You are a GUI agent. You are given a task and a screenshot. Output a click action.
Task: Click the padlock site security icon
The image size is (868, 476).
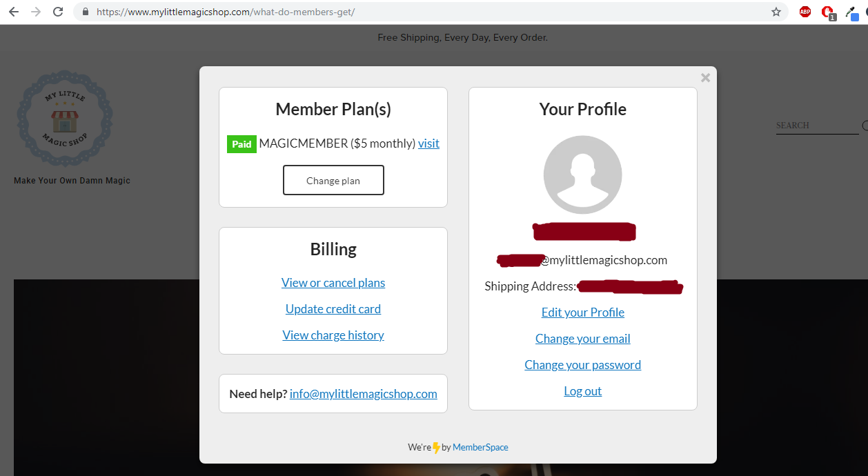86,12
